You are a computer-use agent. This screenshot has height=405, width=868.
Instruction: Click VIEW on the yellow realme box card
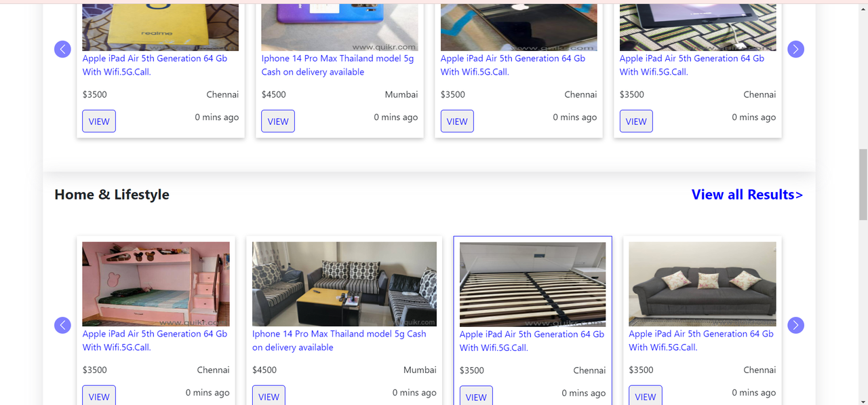point(99,121)
